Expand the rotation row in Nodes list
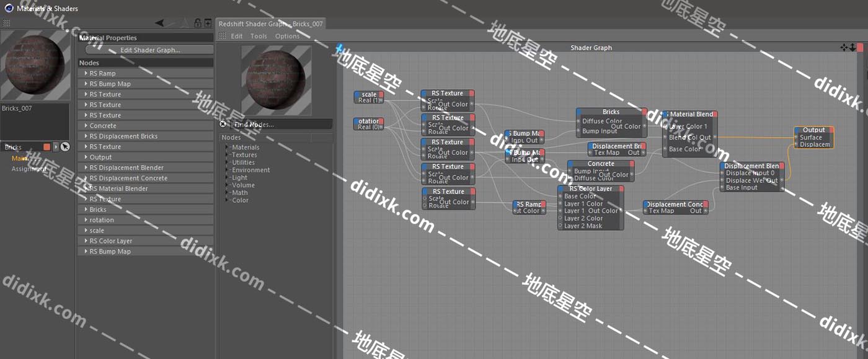Screen dimensions: 868x359 pyautogui.click(x=86, y=219)
